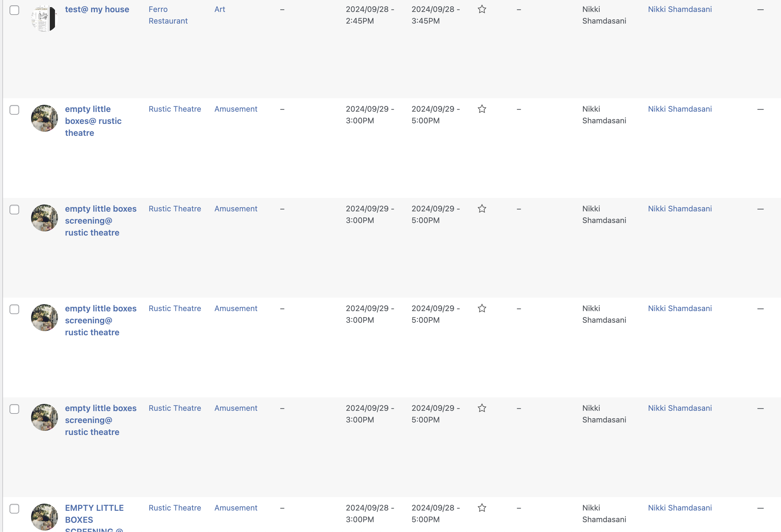The image size is (781, 532).
Task: Click the start date '2024/09/28 - 2:45PM'
Action: tap(370, 15)
